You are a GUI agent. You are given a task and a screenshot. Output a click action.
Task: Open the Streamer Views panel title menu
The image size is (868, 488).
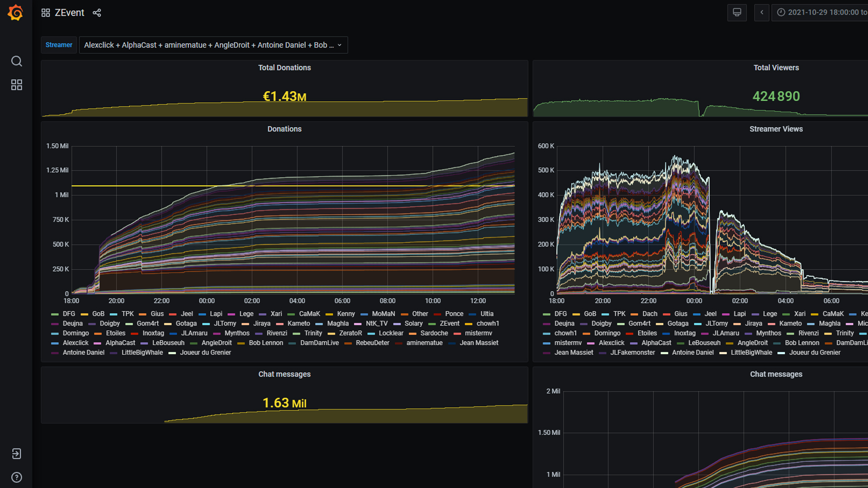[x=776, y=129]
